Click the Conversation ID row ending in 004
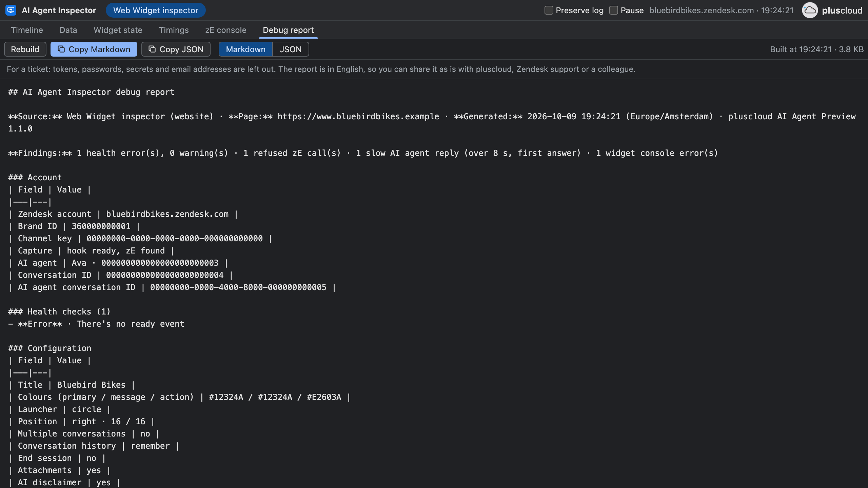Viewport: 868px width, 488px height. click(121, 275)
